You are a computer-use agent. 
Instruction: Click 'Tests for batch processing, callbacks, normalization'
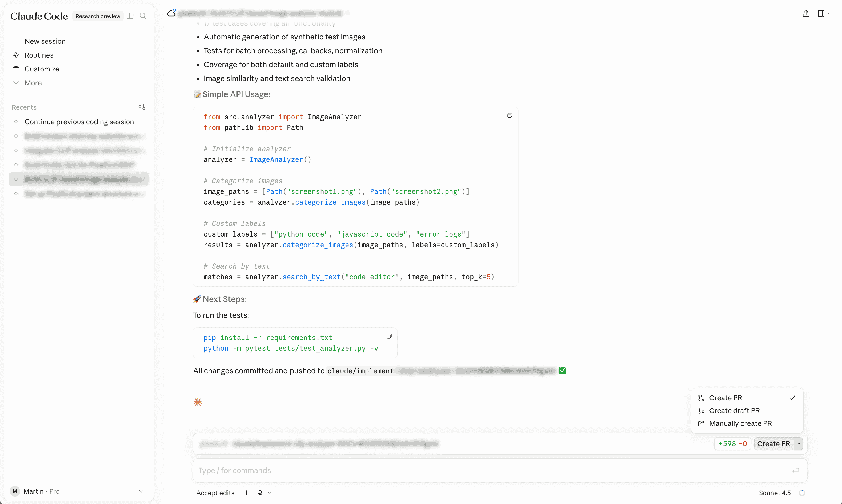(x=293, y=51)
